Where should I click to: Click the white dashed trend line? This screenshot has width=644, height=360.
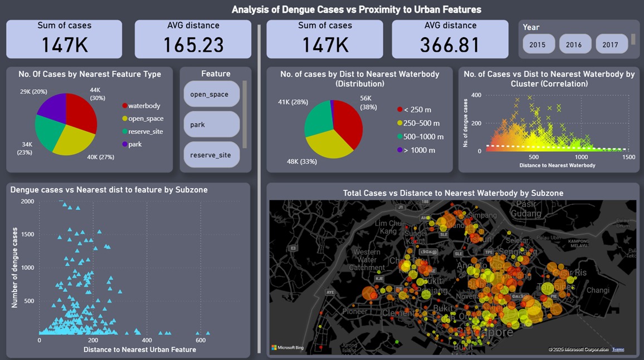click(557, 147)
